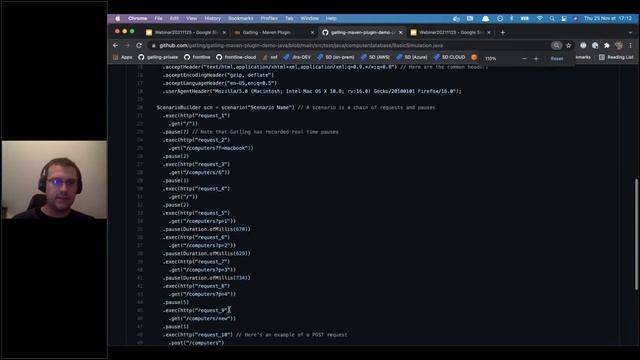640x360 pixels.
Task: Close the gatling-maven-plugin-demo tab
Action: (401, 32)
